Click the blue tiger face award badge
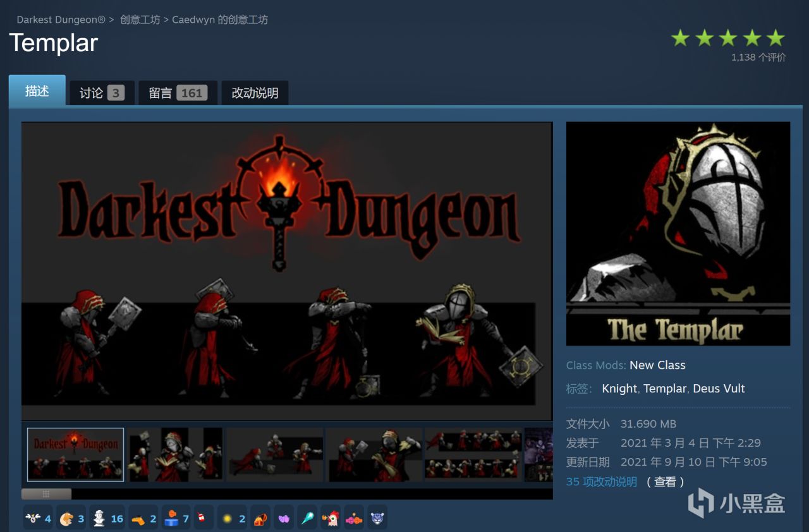The image size is (809, 532). tap(377, 518)
